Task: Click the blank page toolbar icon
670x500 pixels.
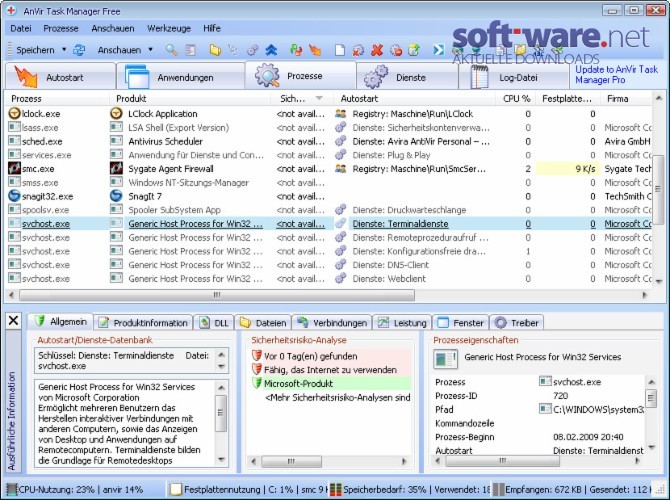Action: (340, 50)
